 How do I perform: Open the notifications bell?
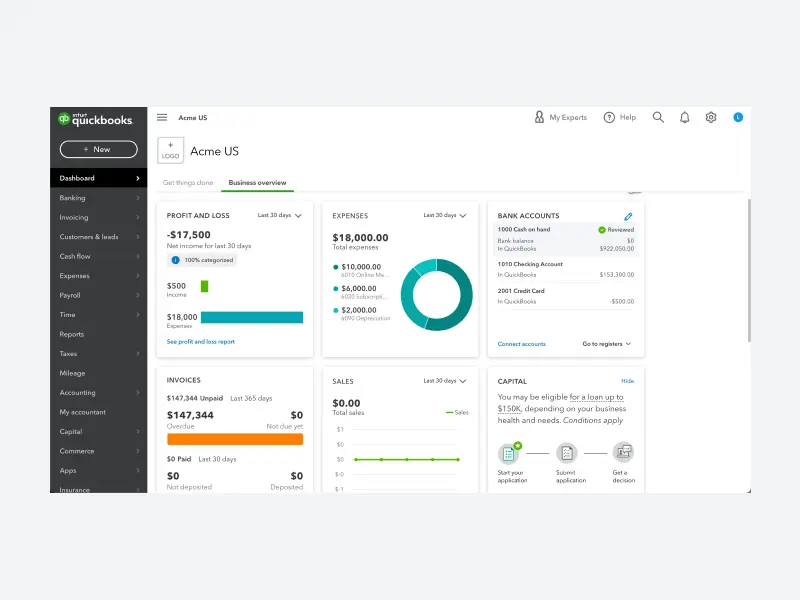click(x=685, y=117)
